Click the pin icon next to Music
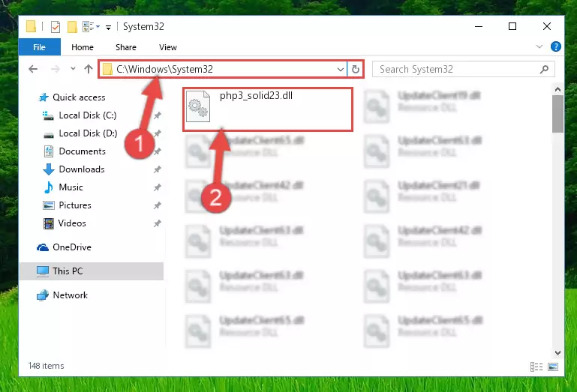577x392 pixels. click(x=157, y=187)
